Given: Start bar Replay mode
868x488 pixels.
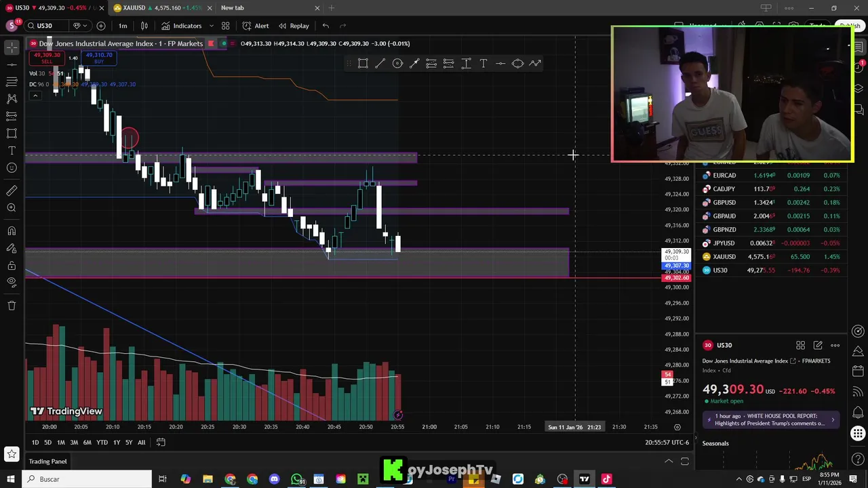Looking at the screenshot, I should point(293,26).
